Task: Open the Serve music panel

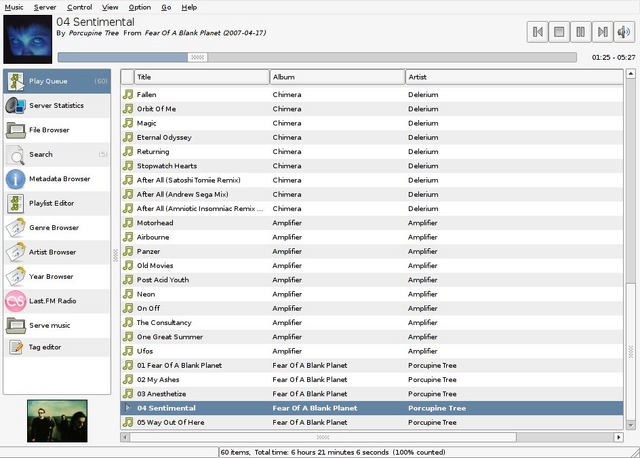Action: pos(57,326)
